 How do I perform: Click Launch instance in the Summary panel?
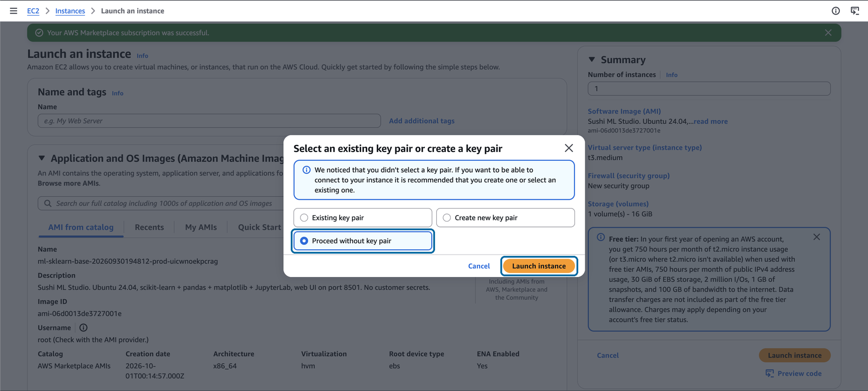coord(795,356)
